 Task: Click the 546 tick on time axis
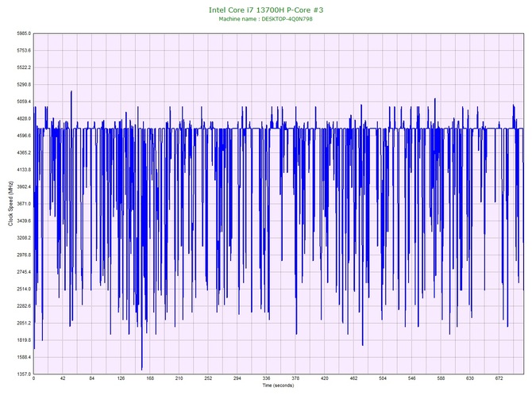[x=412, y=378]
